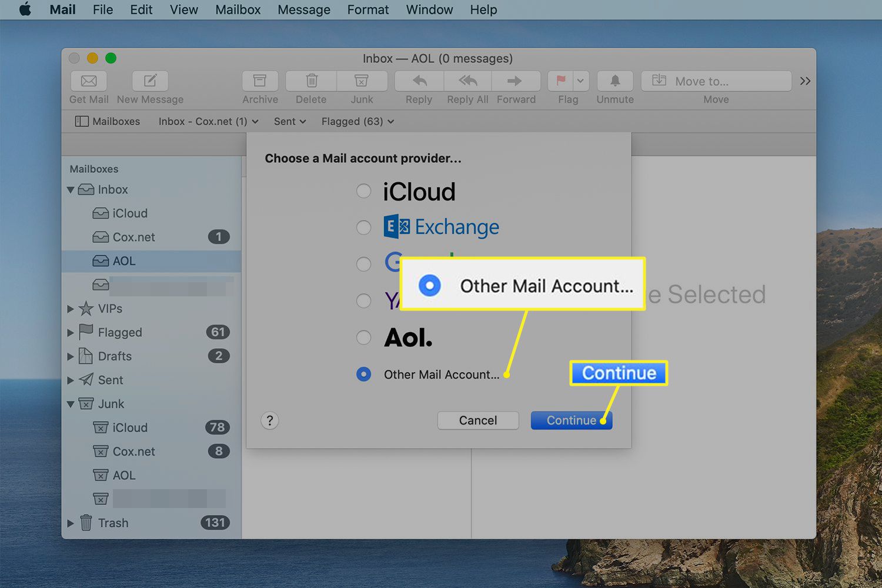882x588 pixels.
Task: Click the Archive toolbar icon
Action: coord(260,81)
